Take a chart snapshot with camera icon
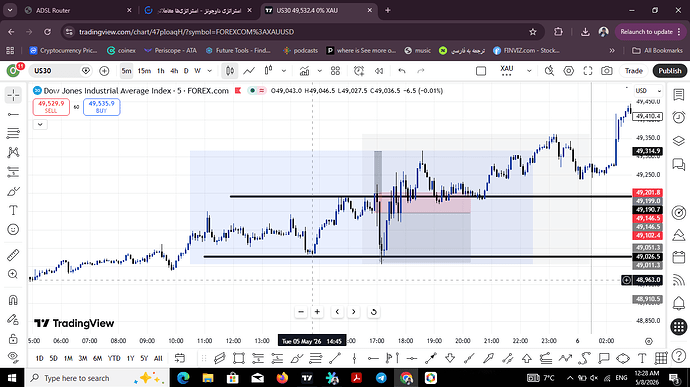The width and height of the screenshot is (690, 387). coord(607,71)
